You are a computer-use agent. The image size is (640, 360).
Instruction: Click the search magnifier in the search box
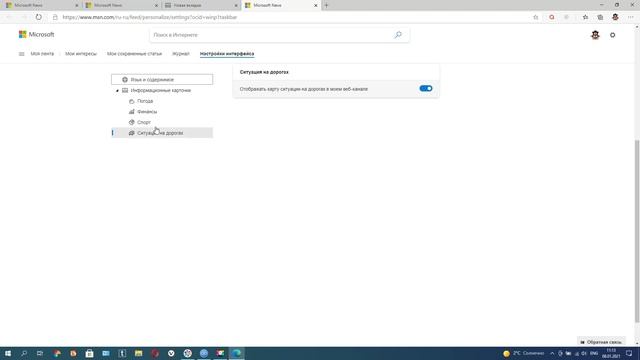click(398, 35)
